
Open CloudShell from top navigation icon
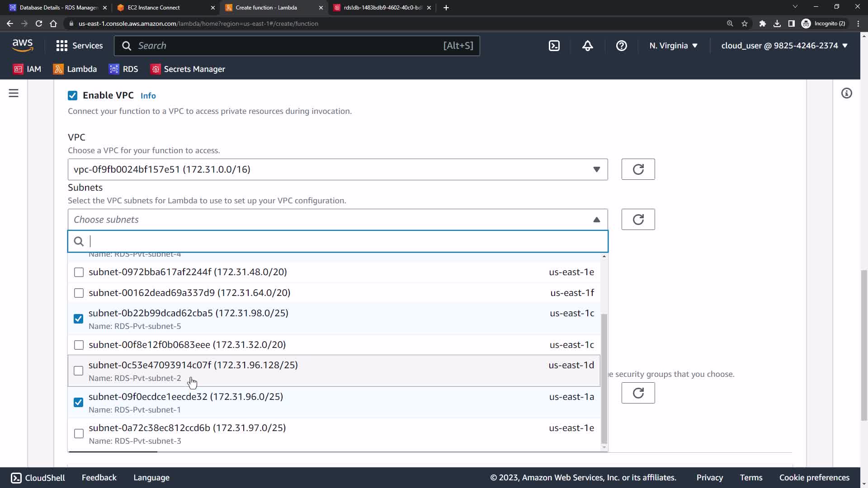tap(554, 46)
